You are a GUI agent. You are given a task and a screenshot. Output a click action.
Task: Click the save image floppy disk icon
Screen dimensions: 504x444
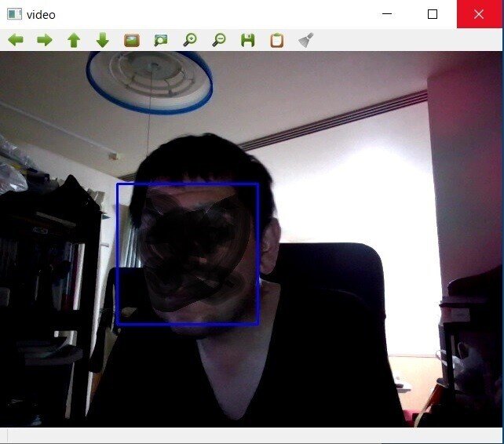pyautogui.click(x=248, y=41)
